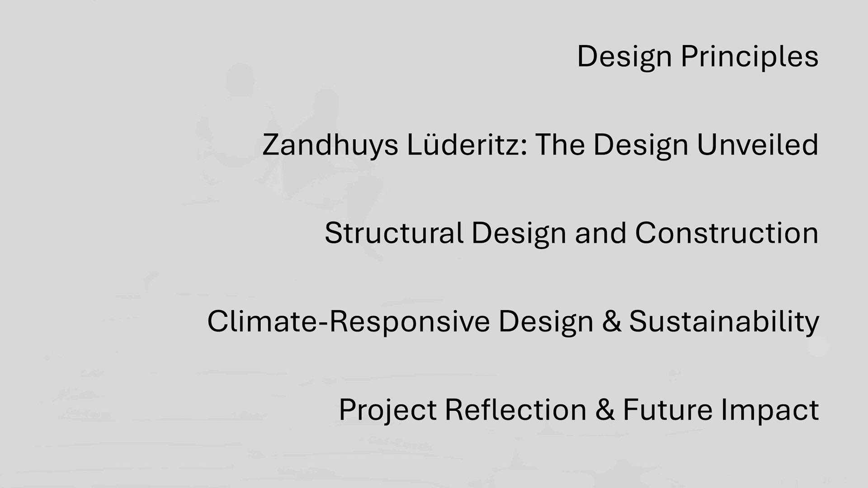Open Zandhuys Lüderitz: The Design Unveiled section
This screenshot has width=868, height=488.
[x=540, y=145]
